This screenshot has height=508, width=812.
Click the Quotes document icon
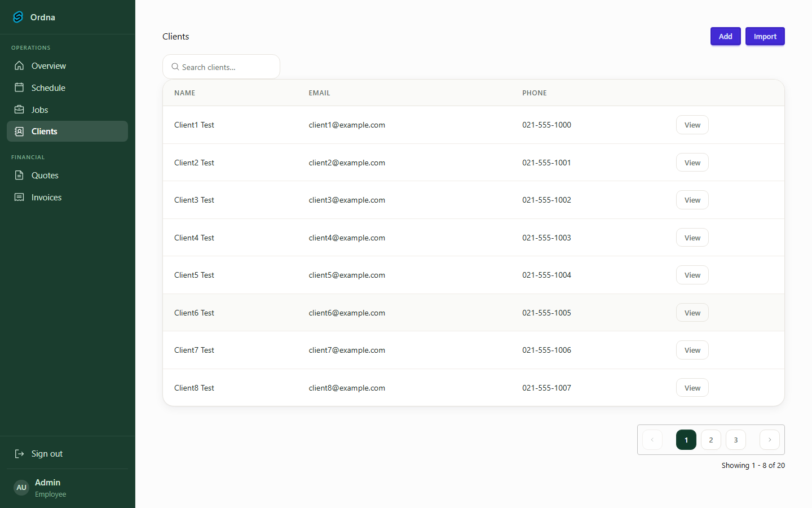pyautogui.click(x=19, y=175)
